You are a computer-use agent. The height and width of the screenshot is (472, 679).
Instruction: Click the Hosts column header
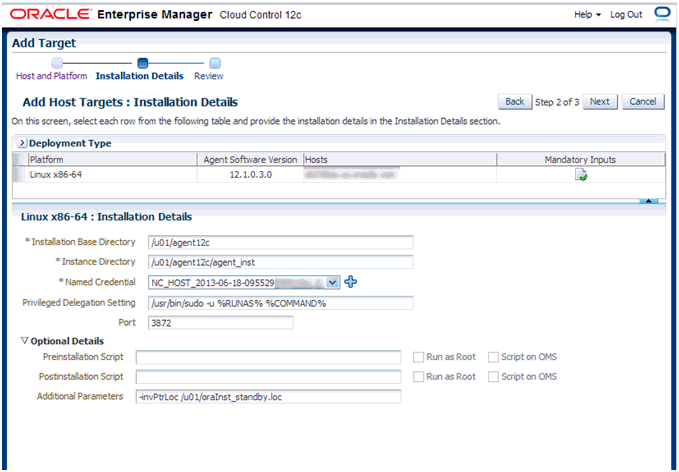pos(400,159)
